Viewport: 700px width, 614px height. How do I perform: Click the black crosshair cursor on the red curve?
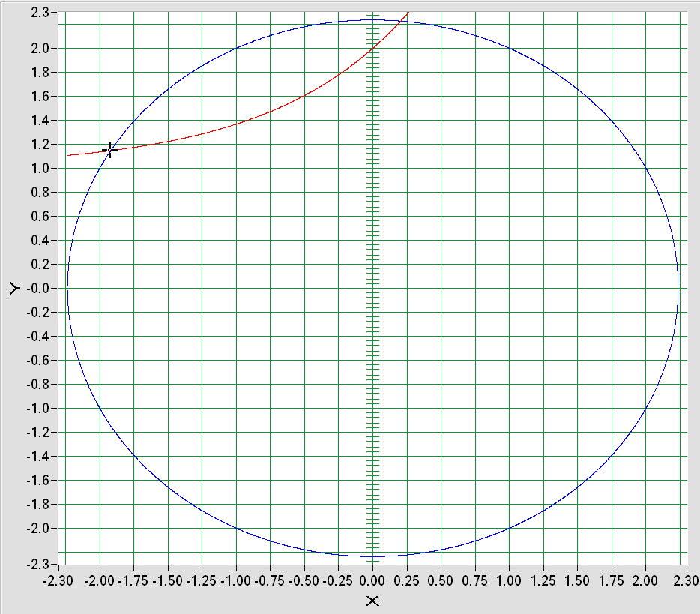(x=109, y=151)
